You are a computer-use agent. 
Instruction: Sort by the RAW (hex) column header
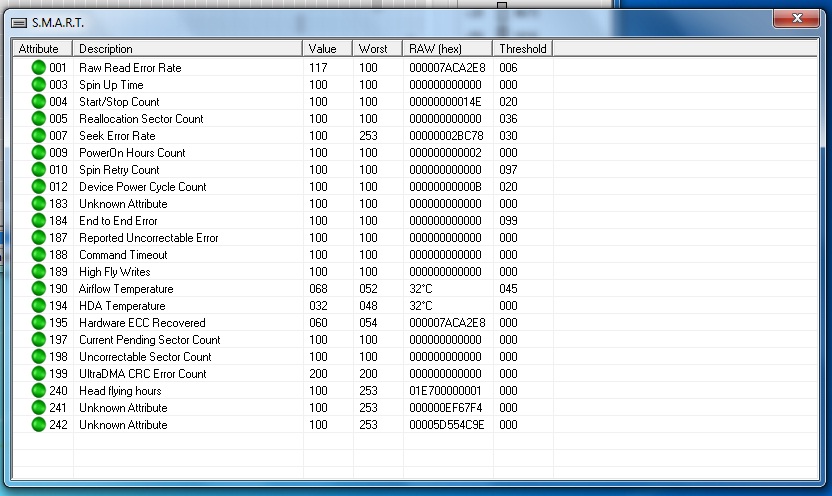(447, 49)
